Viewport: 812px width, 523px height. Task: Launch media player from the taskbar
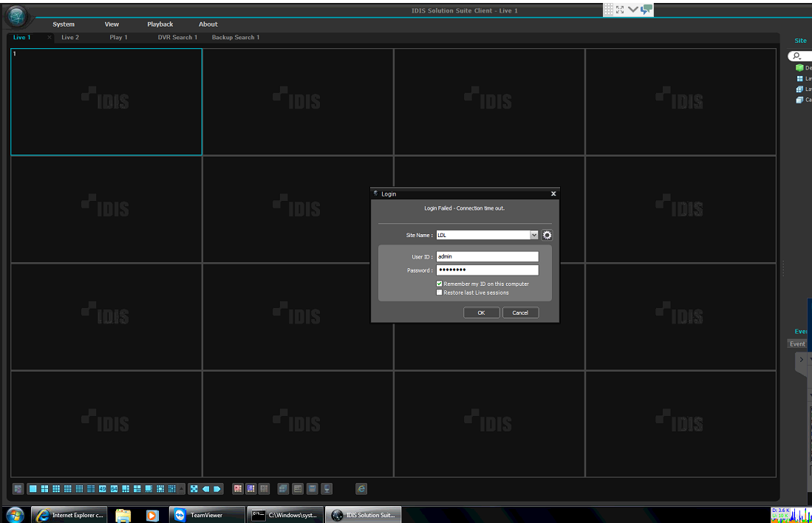[x=152, y=516]
